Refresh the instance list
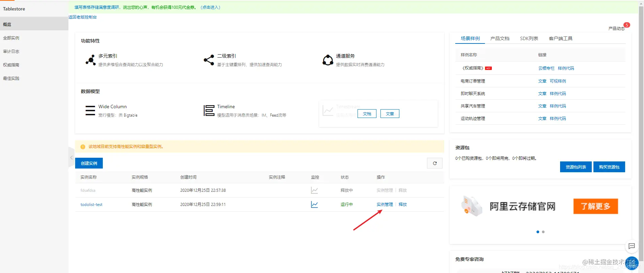 click(435, 163)
